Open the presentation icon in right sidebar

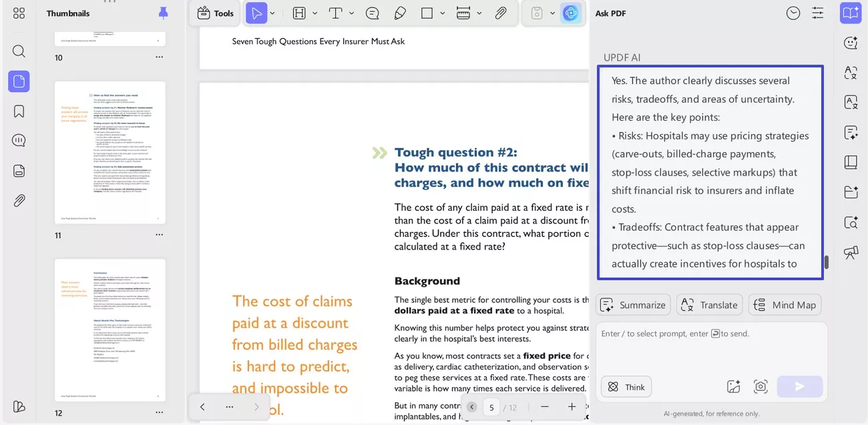click(851, 252)
